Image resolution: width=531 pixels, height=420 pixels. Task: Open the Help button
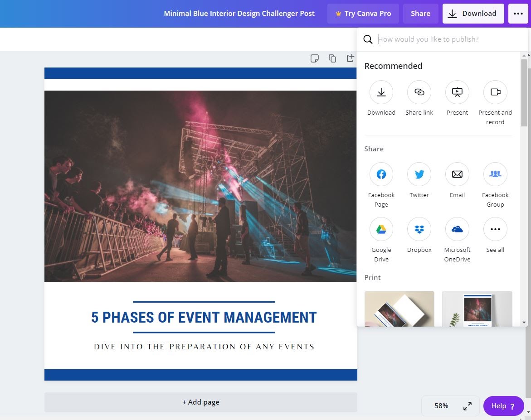tap(504, 406)
